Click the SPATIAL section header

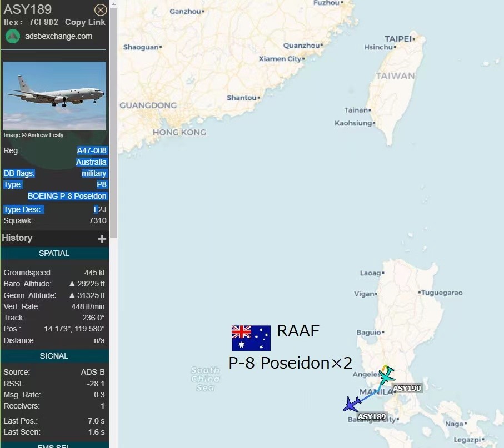54,253
